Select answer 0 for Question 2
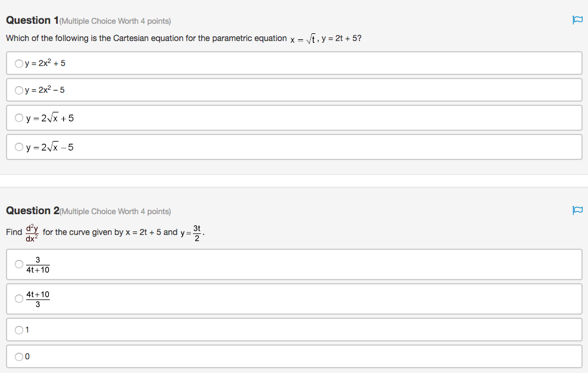Image resolution: width=588 pixels, height=373 pixels. pos(18,356)
